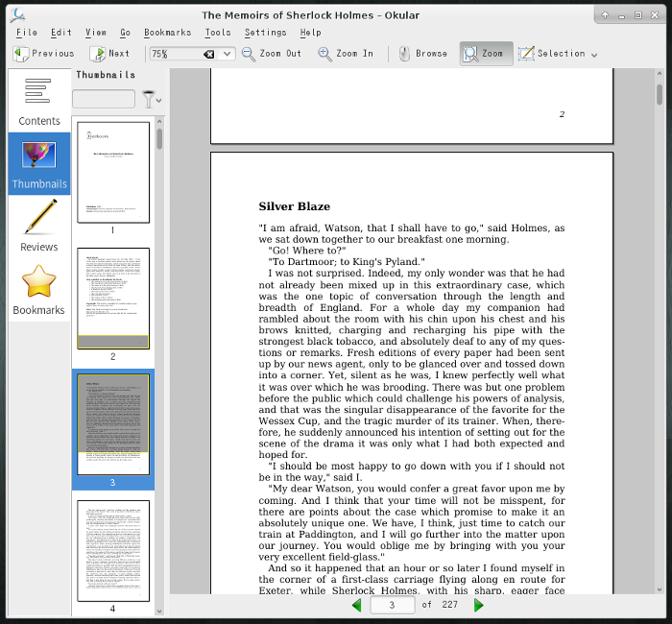
Task: Open the Bookmarks sidebar panel
Action: point(39,290)
